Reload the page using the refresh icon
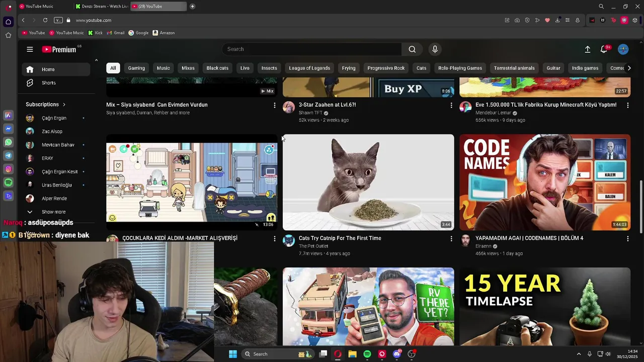This screenshot has height=362, width=644. click(x=45, y=20)
